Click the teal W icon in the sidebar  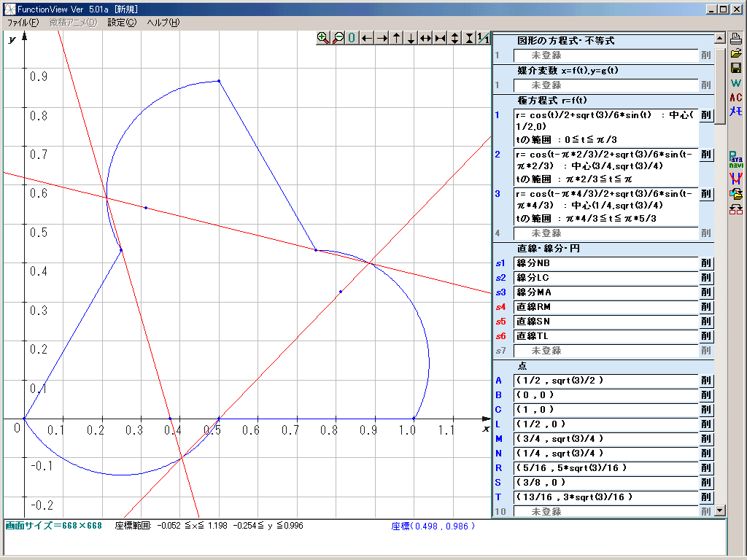(736, 83)
